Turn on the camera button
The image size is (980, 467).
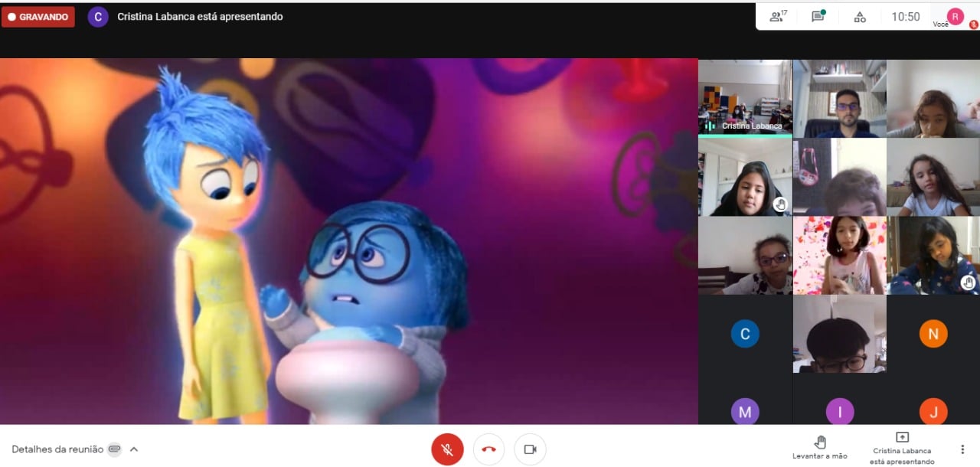[x=530, y=449]
